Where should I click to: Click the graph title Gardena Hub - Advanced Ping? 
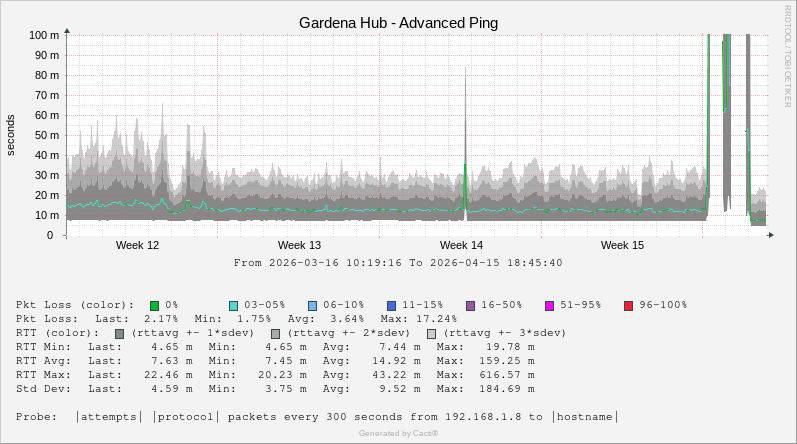click(x=398, y=22)
